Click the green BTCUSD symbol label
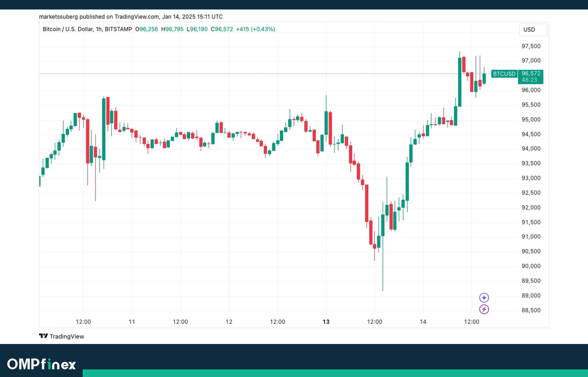This screenshot has width=588, height=377. (x=504, y=74)
